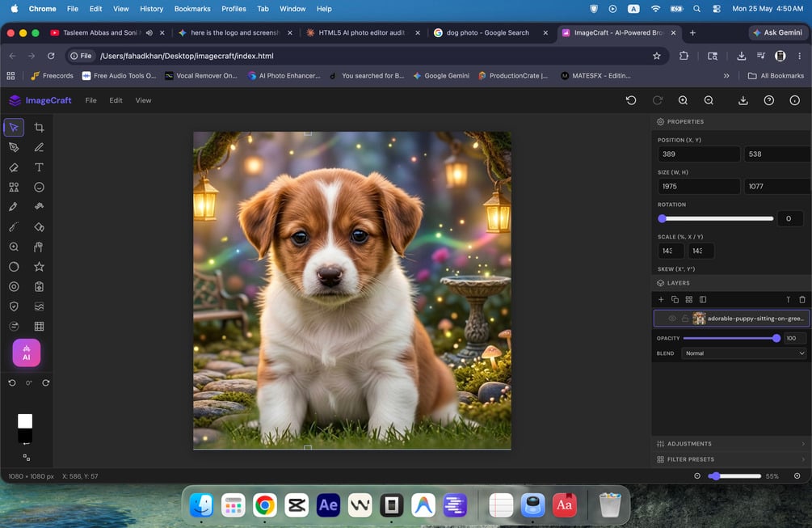Open ImageCraft View menu

(144, 100)
